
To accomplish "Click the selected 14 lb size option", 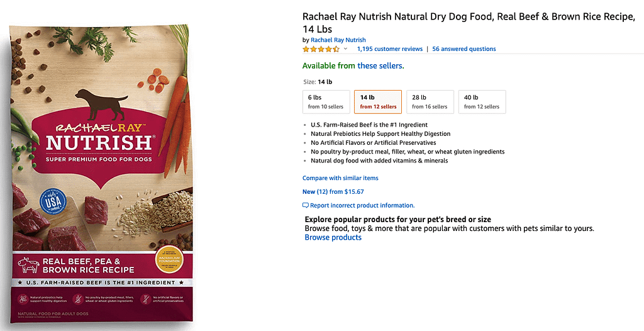I will (x=378, y=102).
